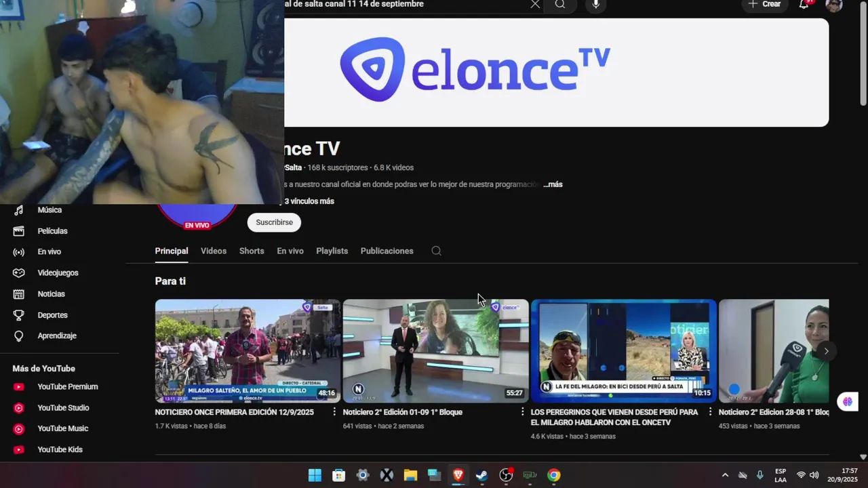Click the channel search magnifier icon

pyautogui.click(x=436, y=251)
